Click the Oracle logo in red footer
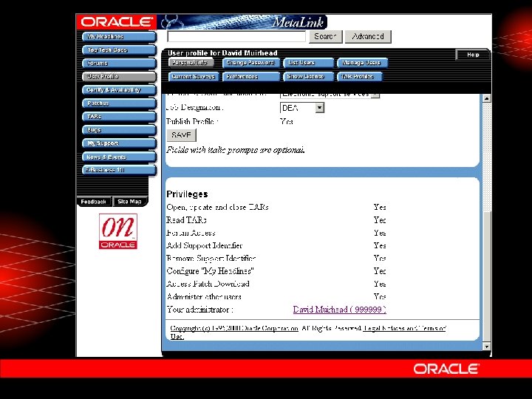532x399 pixels. [446, 369]
